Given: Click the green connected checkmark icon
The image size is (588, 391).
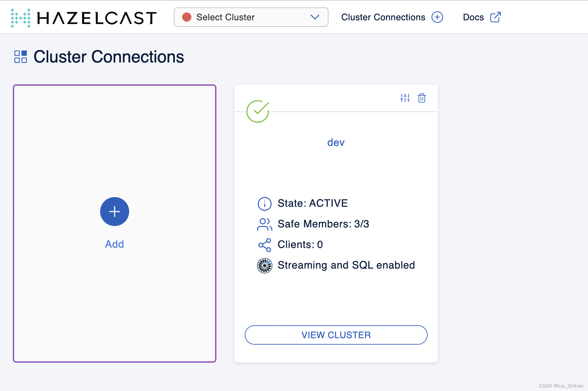Looking at the screenshot, I should pyautogui.click(x=258, y=111).
